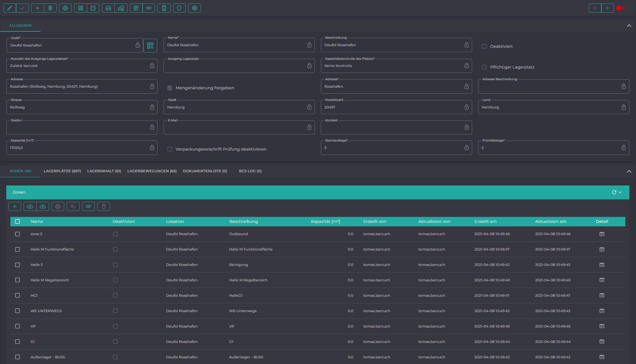Click cloud download icon in Zonen toolbar

click(x=30, y=207)
